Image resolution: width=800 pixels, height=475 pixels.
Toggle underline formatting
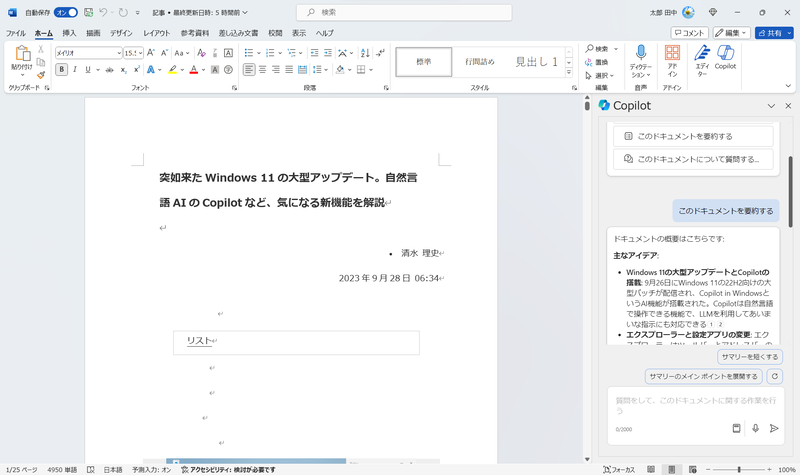(88, 69)
